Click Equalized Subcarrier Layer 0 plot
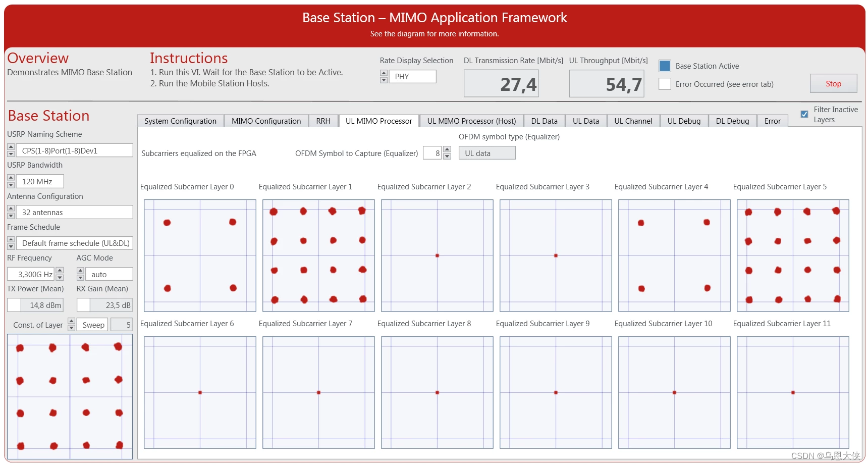This screenshot has width=868, height=465. pyautogui.click(x=200, y=255)
